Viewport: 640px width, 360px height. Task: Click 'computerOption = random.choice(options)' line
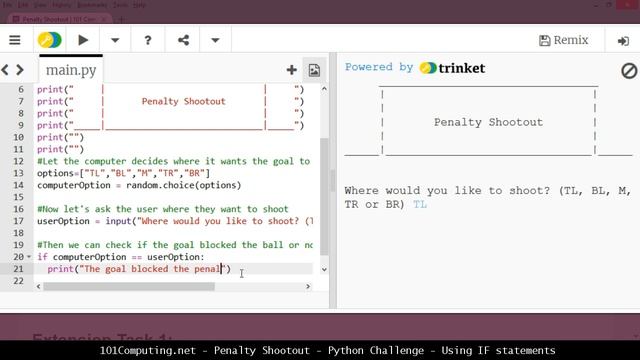tap(139, 185)
